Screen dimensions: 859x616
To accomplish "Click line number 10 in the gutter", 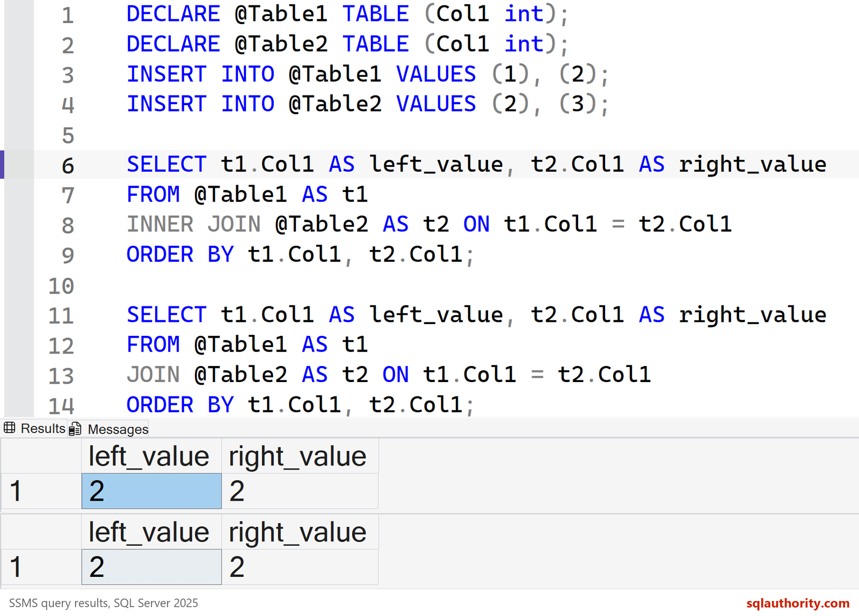I will pos(61,286).
